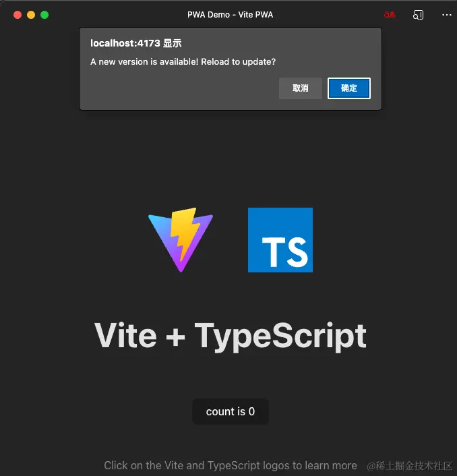Screen dimensions: 457x476
Task: Click the 'Click on the Vite and TypeScript logos' text
Action: coord(231,465)
